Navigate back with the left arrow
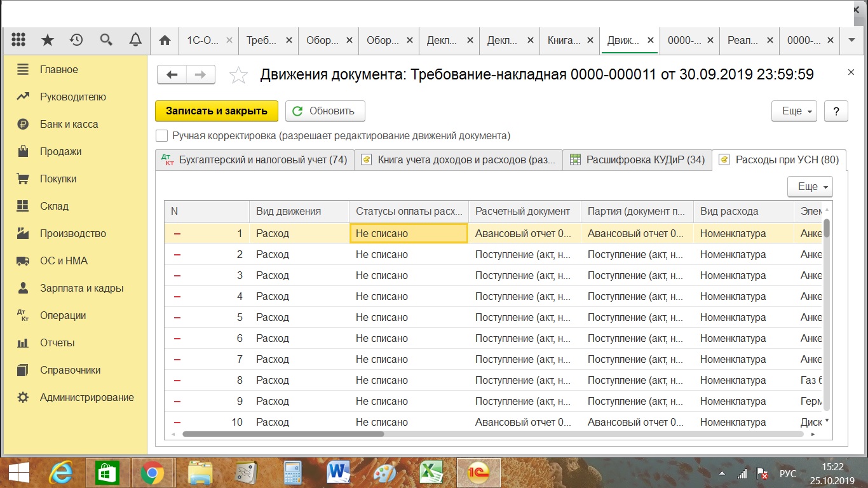The image size is (868, 488). click(172, 75)
